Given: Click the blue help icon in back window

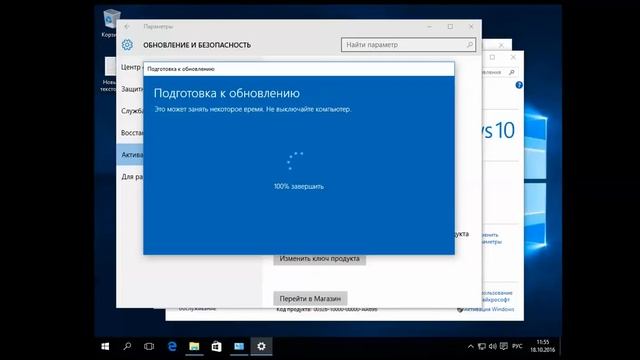Looking at the screenshot, I should pyautogui.click(x=519, y=85).
